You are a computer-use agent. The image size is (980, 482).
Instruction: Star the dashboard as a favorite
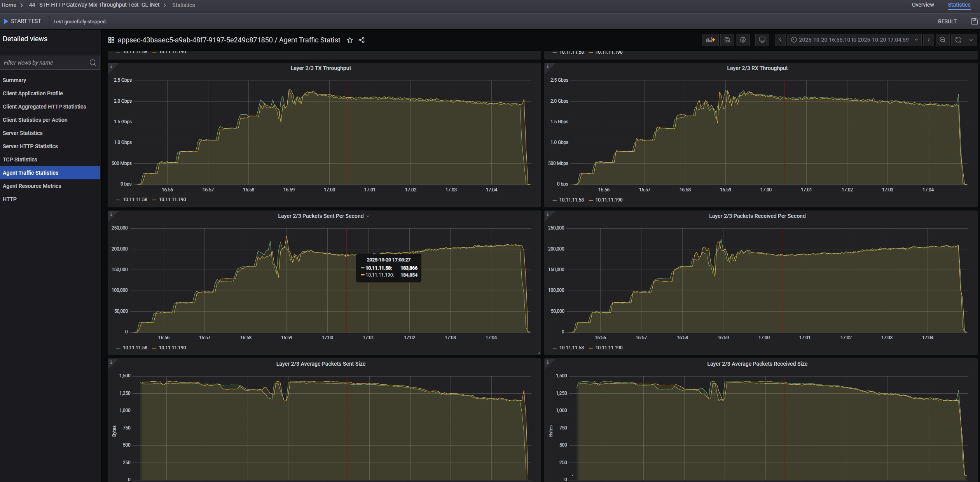tap(349, 40)
